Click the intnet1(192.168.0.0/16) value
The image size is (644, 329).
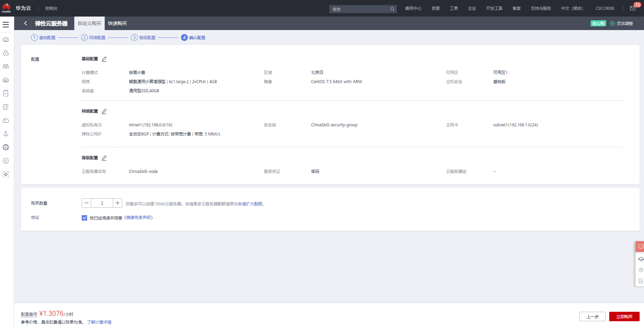(x=150, y=125)
